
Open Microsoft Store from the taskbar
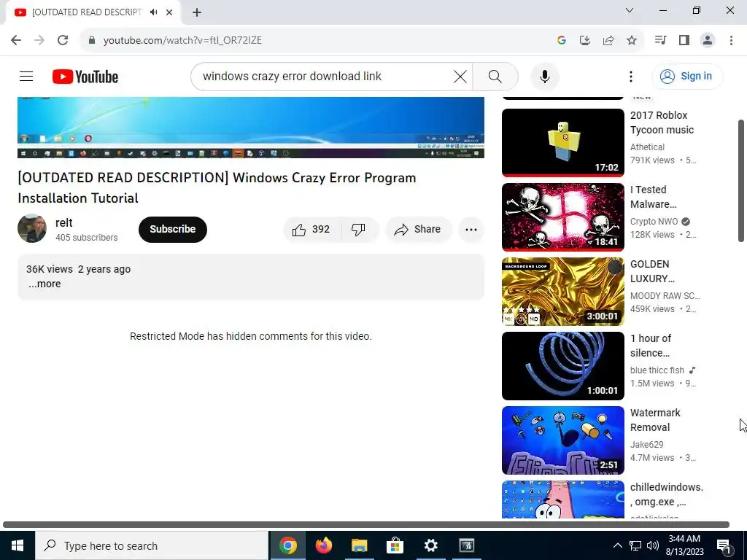pos(395,545)
